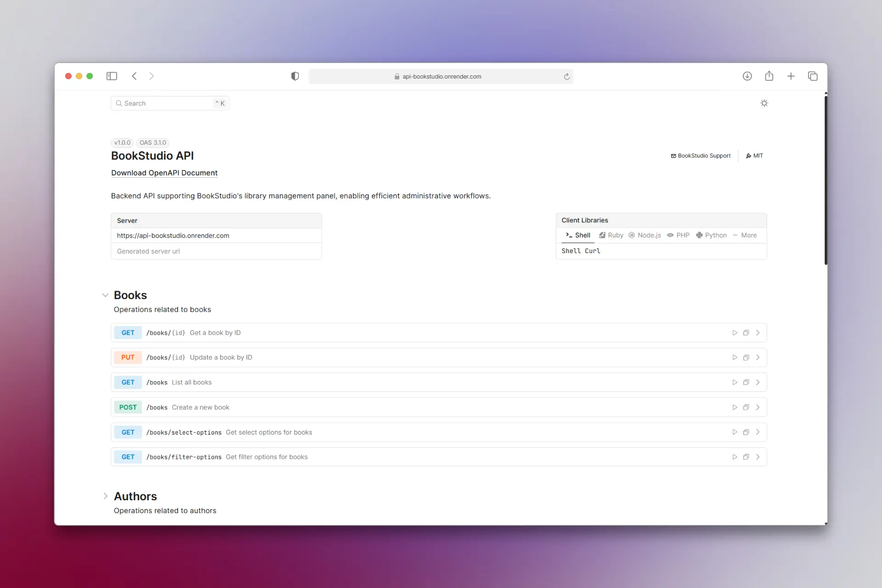Collapse the Books section

coord(105,295)
